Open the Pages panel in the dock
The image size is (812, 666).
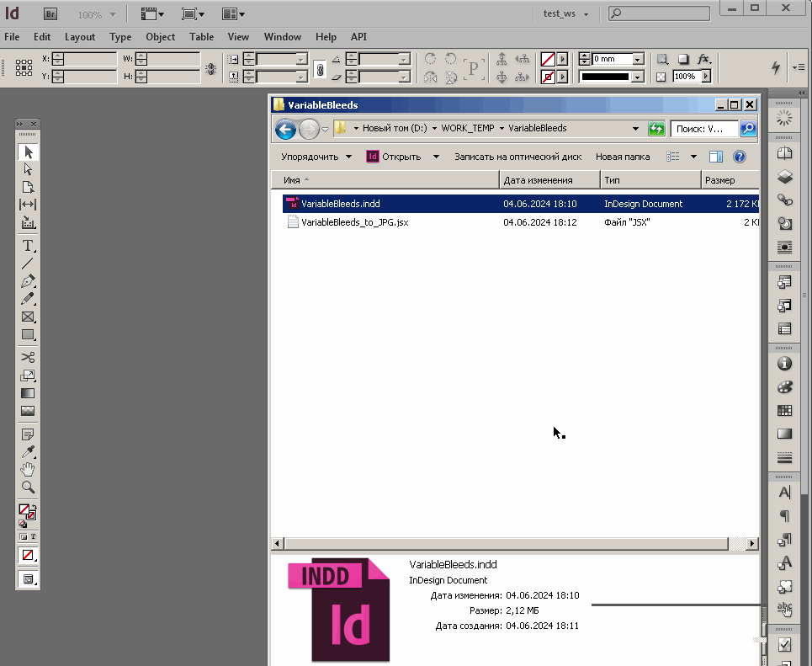[x=784, y=153]
